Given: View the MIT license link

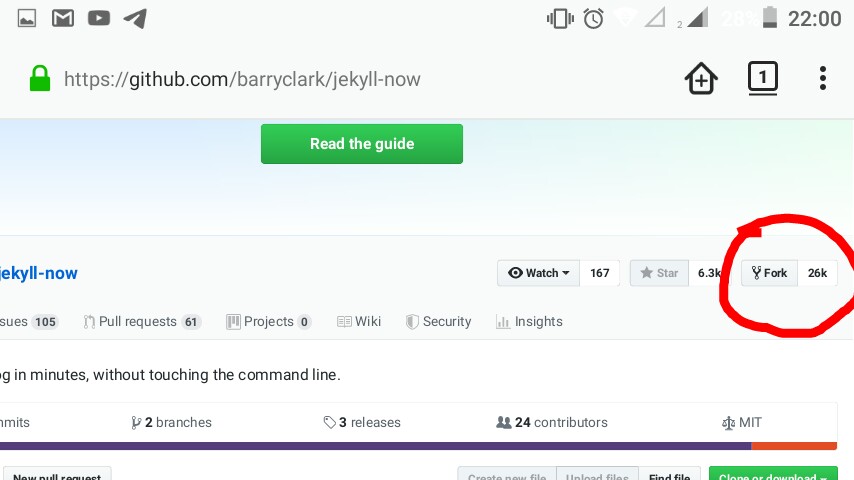Looking at the screenshot, I should 742,422.
